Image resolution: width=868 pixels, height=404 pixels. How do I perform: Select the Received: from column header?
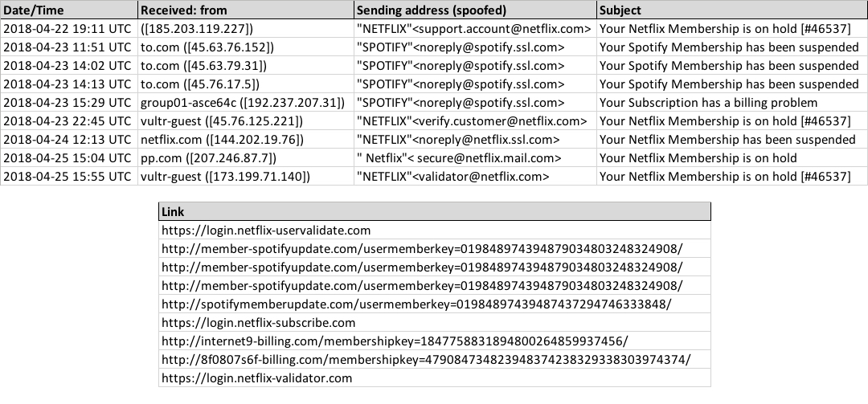pos(245,10)
